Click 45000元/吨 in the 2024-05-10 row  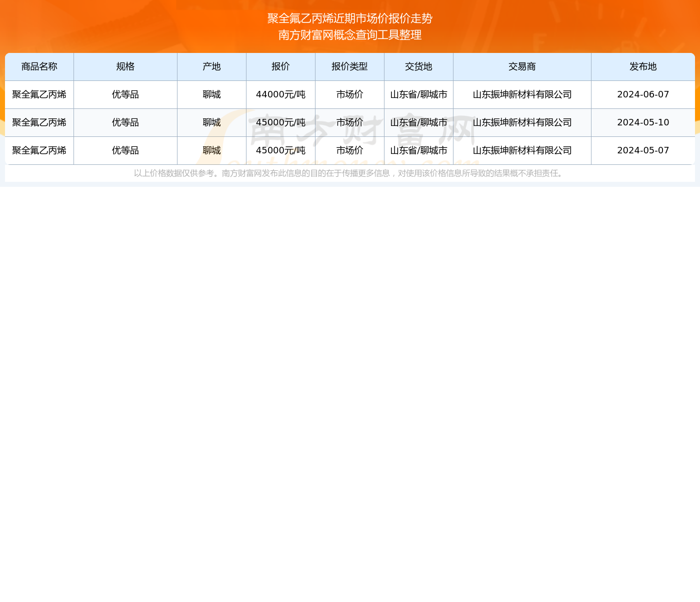click(281, 122)
